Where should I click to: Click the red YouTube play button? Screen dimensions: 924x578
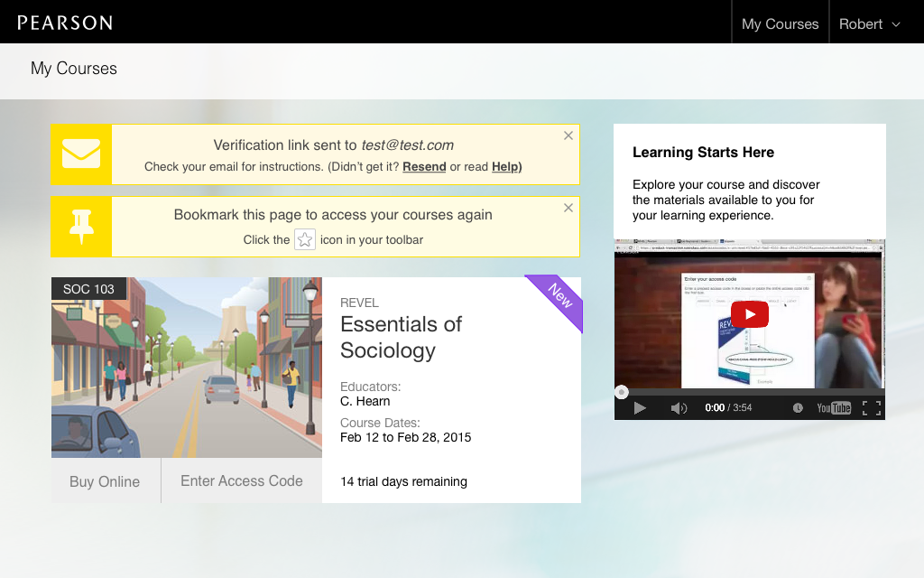tap(750, 314)
